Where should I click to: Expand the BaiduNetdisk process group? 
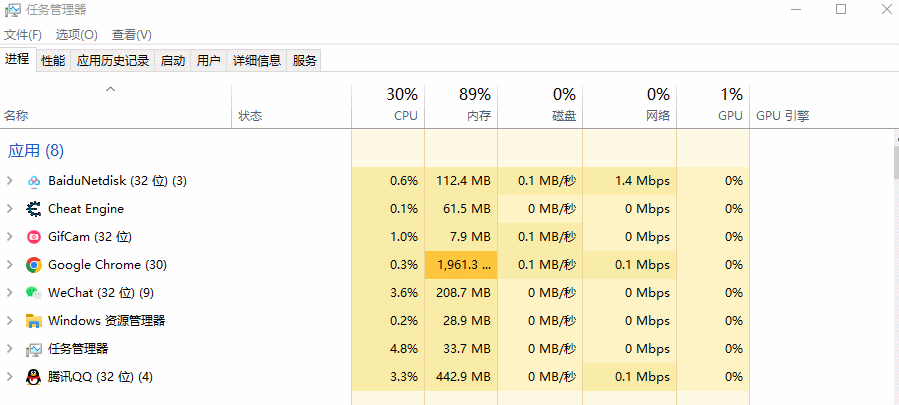pos(10,181)
